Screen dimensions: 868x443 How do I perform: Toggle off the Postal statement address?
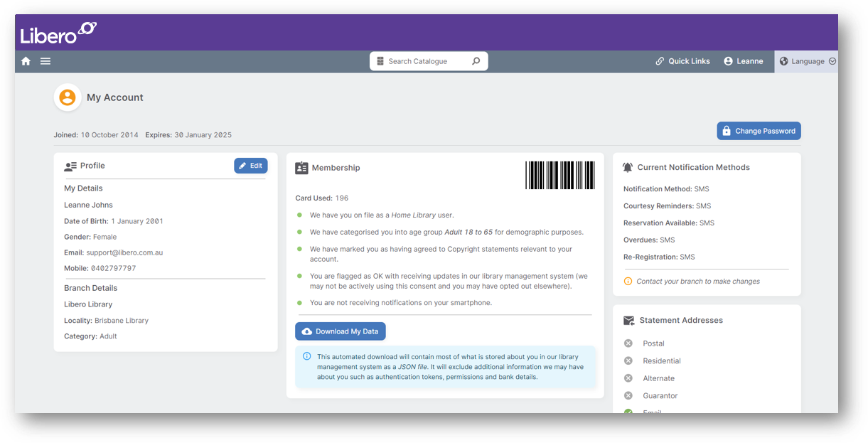[x=628, y=343]
